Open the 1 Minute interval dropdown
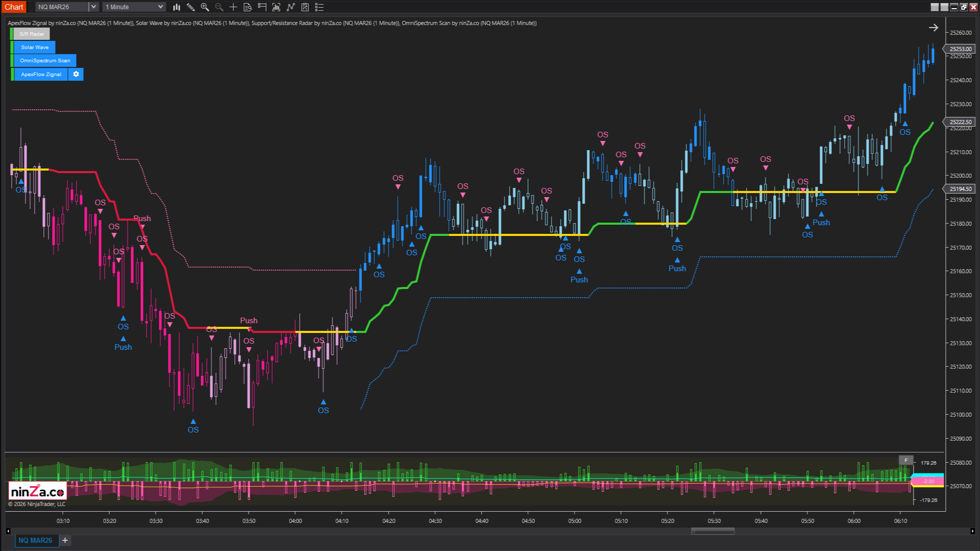This screenshot has width=980, height=551. 134,7
